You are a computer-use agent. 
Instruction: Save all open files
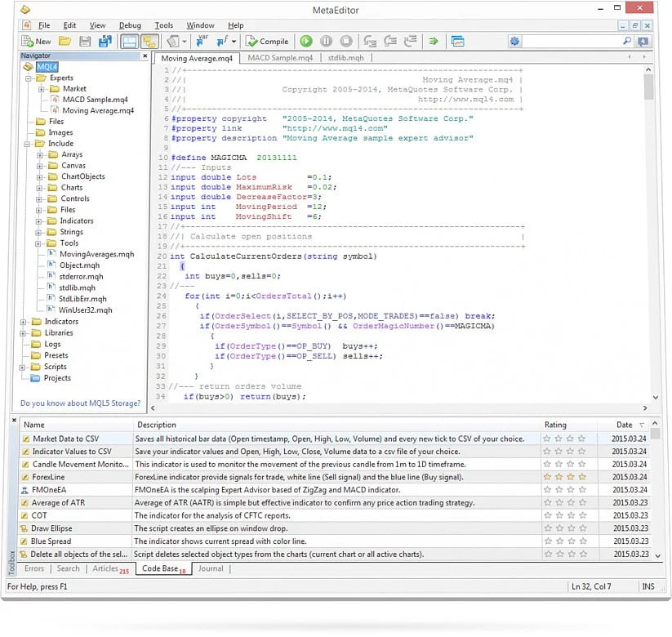[105, 41]
